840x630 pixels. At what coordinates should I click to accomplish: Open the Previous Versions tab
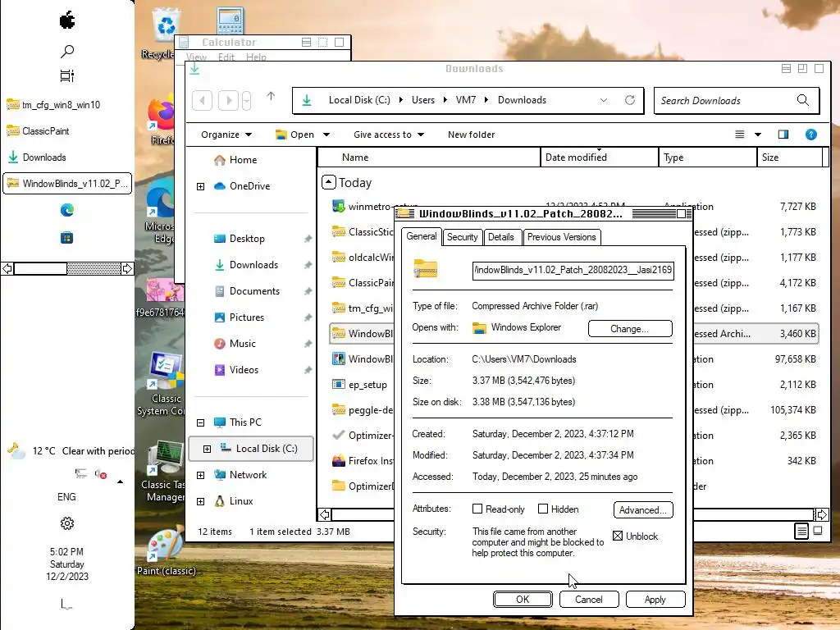[x=561, y=237]
